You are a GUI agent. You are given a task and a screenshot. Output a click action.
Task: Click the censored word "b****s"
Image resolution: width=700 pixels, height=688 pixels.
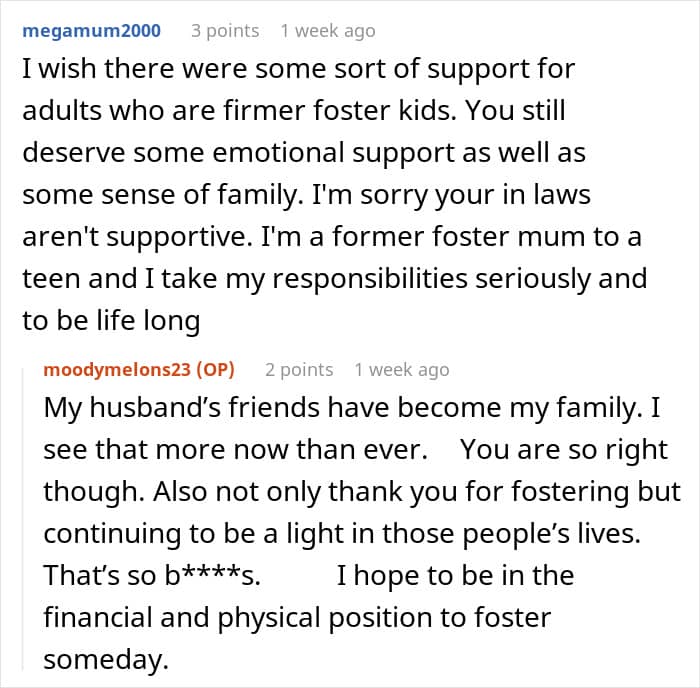(201, 575)
